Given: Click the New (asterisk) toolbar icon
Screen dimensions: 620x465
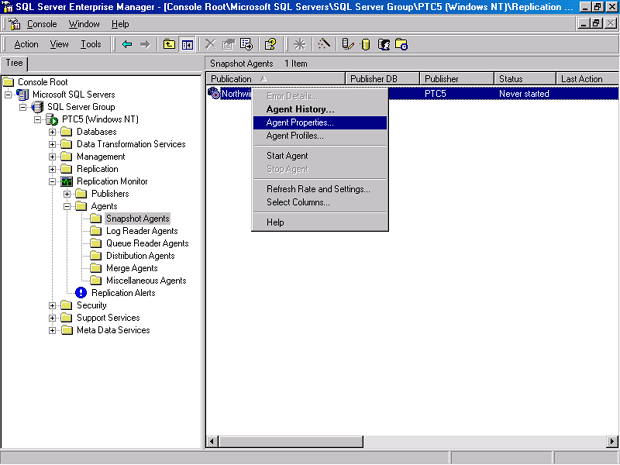Looking at the screenshot, I should coord(299,44).
